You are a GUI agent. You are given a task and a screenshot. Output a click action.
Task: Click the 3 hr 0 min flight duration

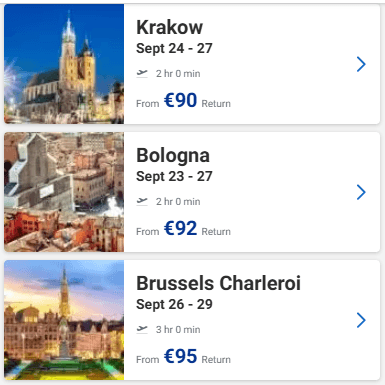[x=178, y=329]
